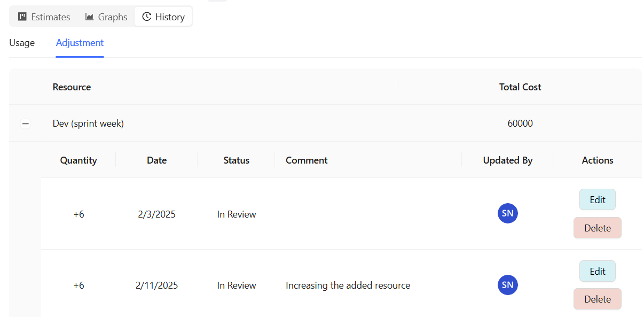Click SN avatar in the 2/3/2025 row
This screenshot has height=317, width=644.
(507, 214)
